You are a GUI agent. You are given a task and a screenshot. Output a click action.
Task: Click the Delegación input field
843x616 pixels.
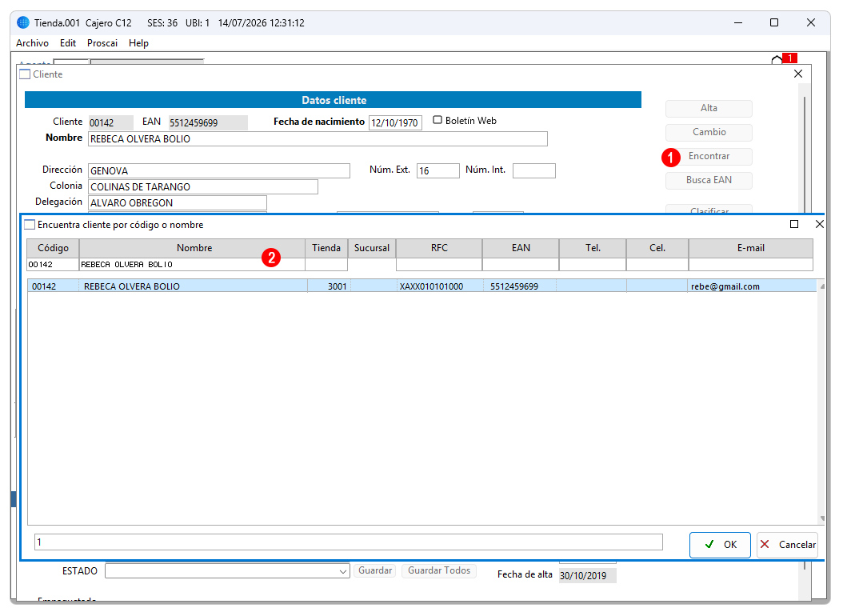(x=178, y=203)
